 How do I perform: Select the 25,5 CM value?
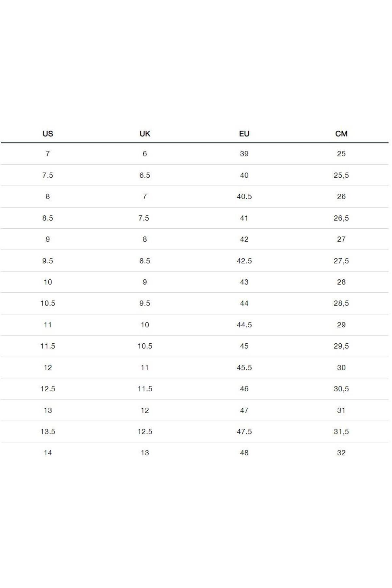click(341, 175)
